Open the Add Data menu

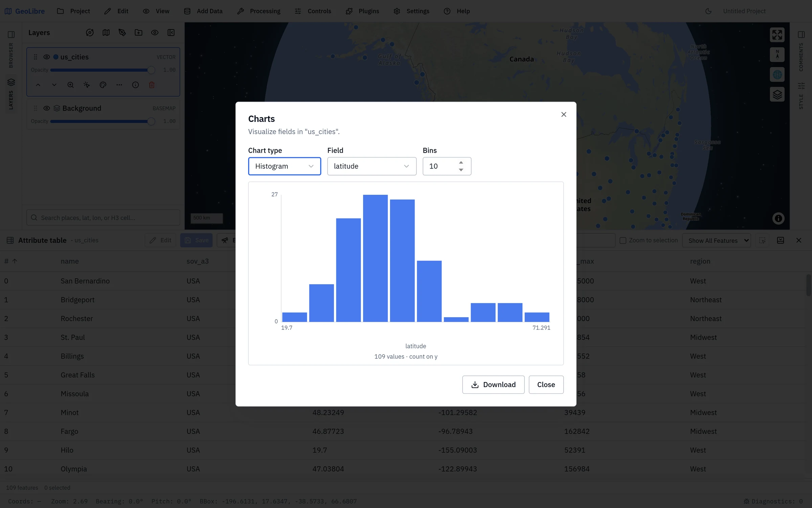click(x=203, y=11)
